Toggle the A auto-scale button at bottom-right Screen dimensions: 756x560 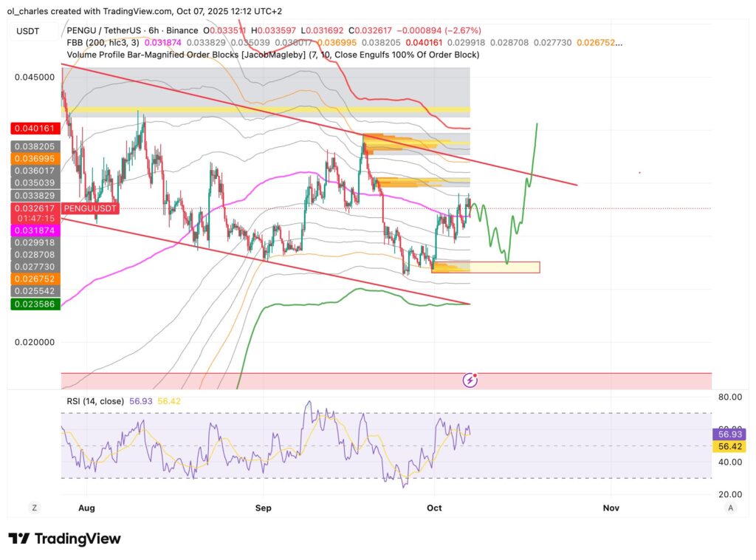pyautogui.click(x=730, y=508)
